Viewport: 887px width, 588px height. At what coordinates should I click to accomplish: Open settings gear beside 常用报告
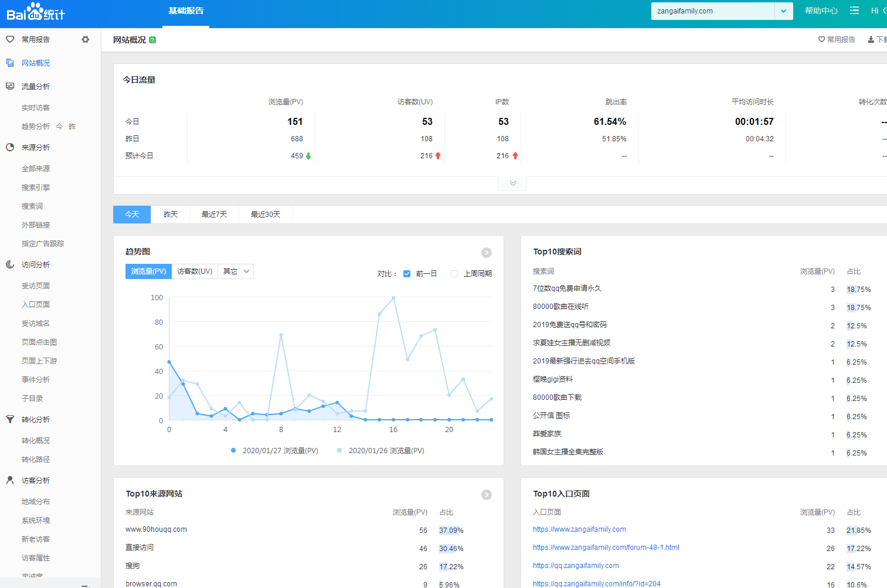click(x=86, y=39)
